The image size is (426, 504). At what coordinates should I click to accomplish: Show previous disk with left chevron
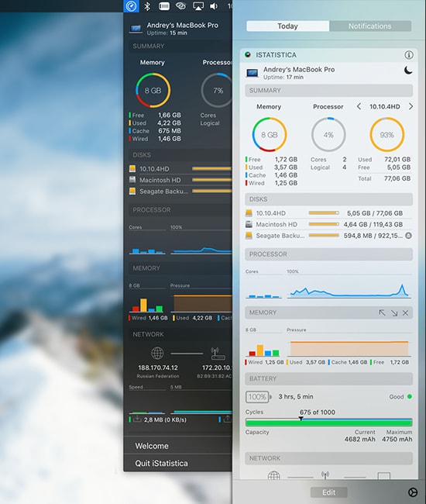pos(359,106)
